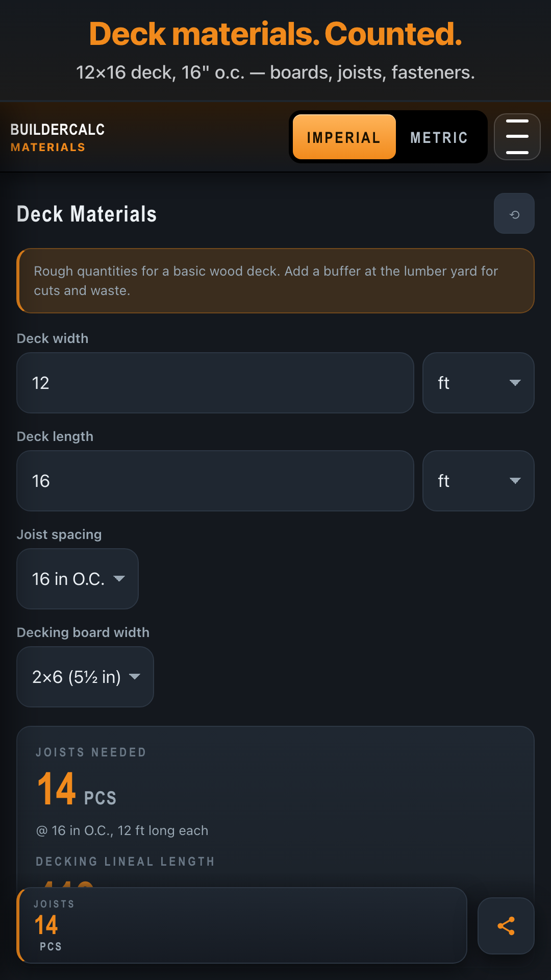Click the 12×16 deck subtitle text
The width and height of the screenshot is (551, 980).
pos(275,72)
